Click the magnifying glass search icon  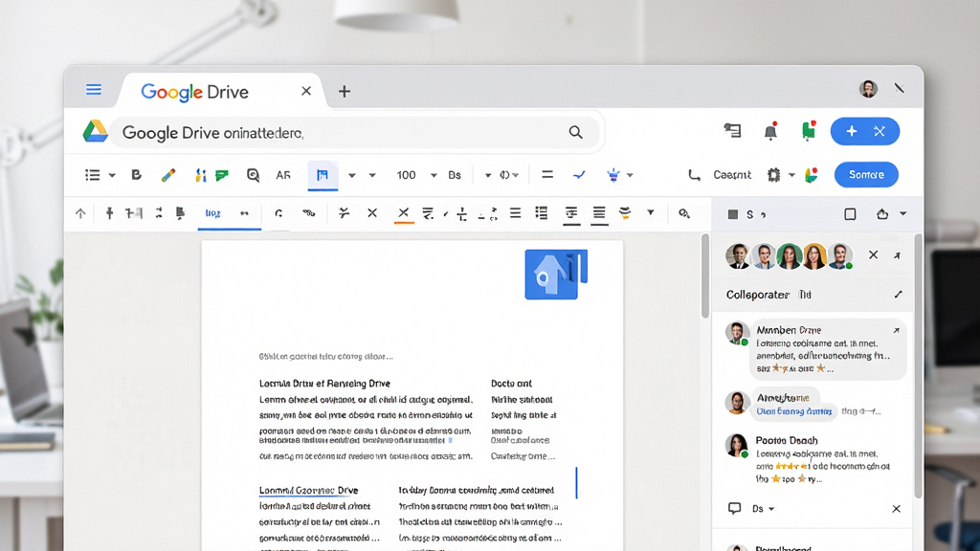click(575, 132)
